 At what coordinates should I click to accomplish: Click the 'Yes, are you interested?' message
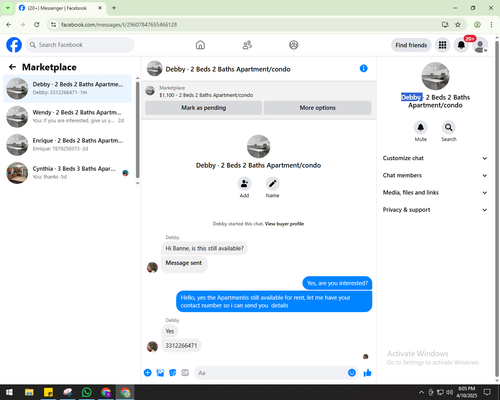click(337, 283)
